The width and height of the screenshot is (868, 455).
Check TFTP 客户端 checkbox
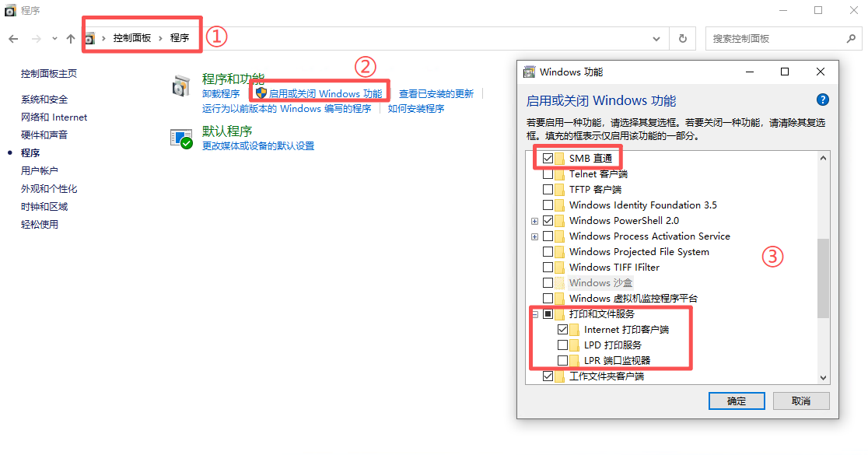pos(548,189)
